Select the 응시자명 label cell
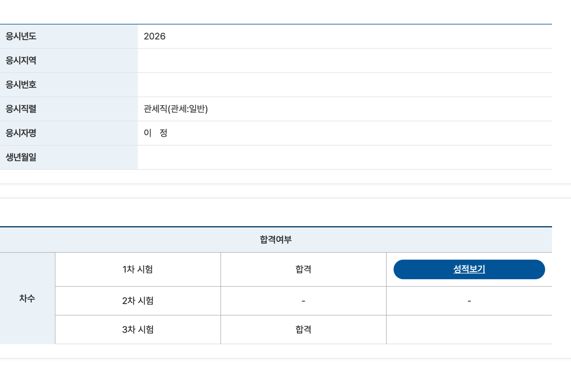 69,133
